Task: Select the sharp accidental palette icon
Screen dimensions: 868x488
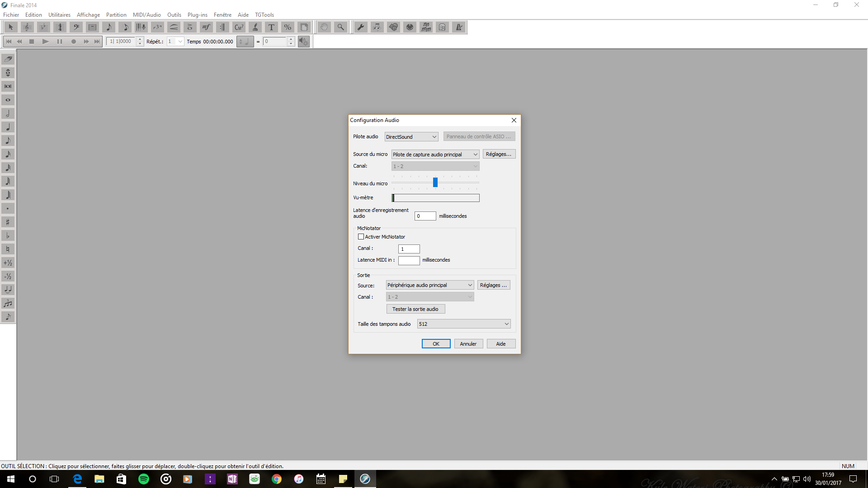Action: (8, 222)
